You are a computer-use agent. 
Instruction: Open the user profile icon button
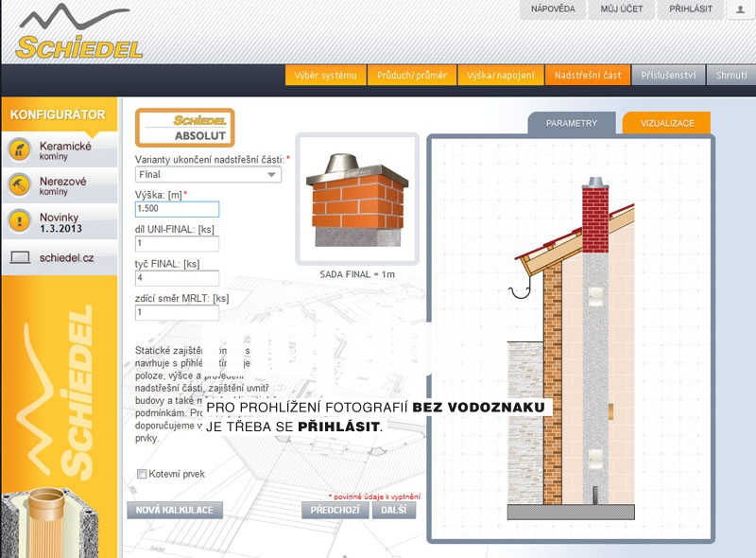point(740,9)
